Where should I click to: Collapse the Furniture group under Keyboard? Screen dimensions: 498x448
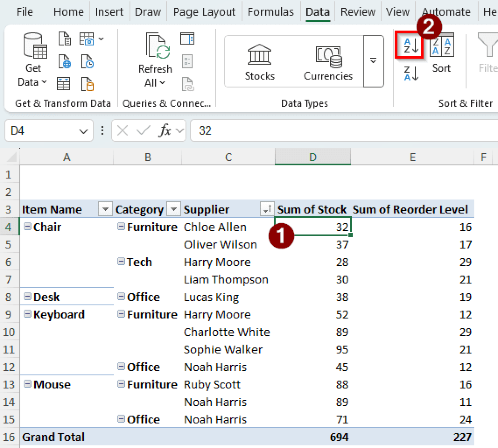pos(121,314)
